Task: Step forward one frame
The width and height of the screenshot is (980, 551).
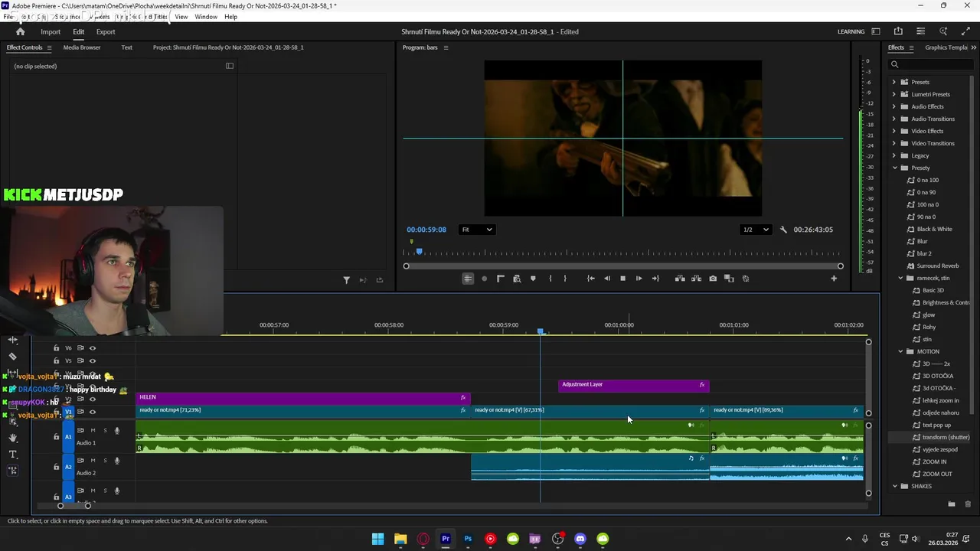Action: 639,279
